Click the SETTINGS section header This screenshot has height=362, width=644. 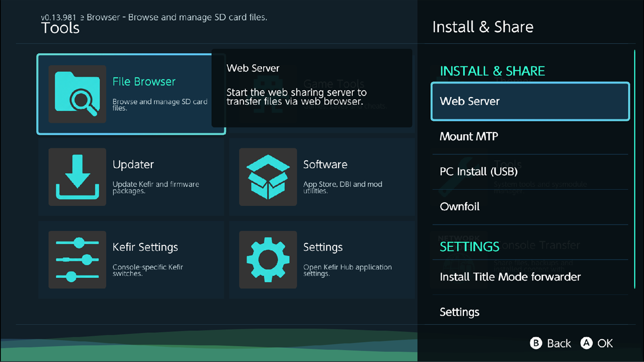click(469, 246)
